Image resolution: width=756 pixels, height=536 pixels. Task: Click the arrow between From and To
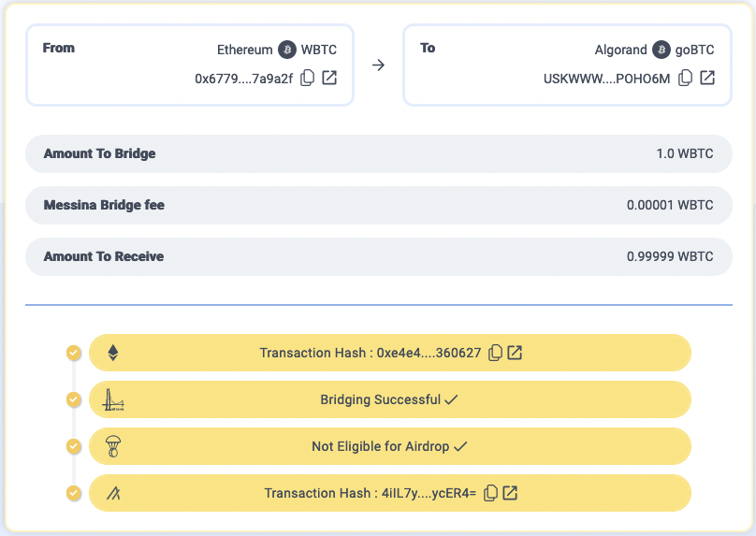(378, 65)
